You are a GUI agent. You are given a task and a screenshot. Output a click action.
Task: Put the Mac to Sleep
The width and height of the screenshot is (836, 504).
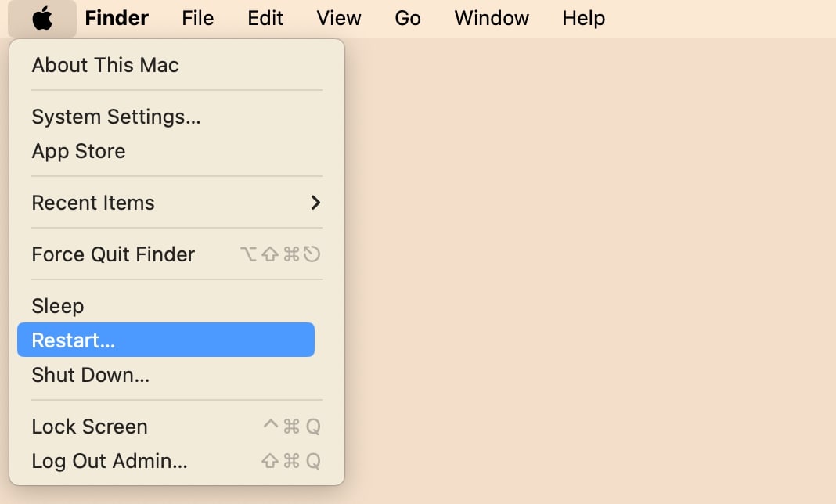(x=57, y=306)
